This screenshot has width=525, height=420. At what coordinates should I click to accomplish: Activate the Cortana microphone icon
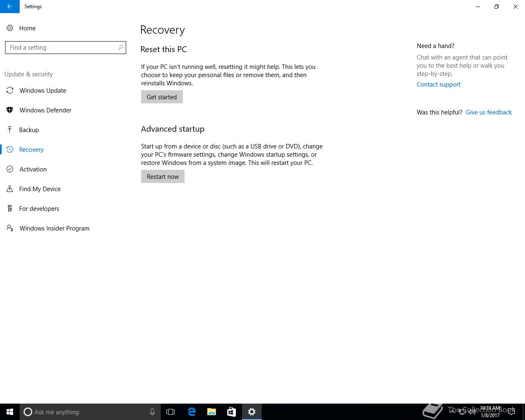click(152, 412)
